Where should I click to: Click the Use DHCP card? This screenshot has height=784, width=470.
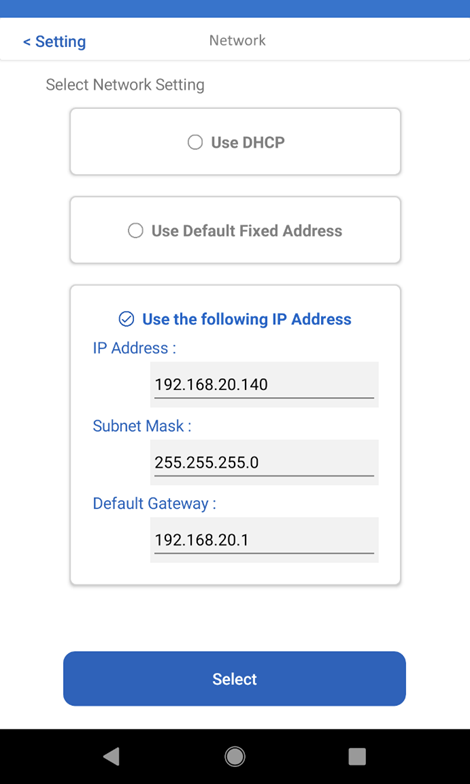tap(236, 142)
